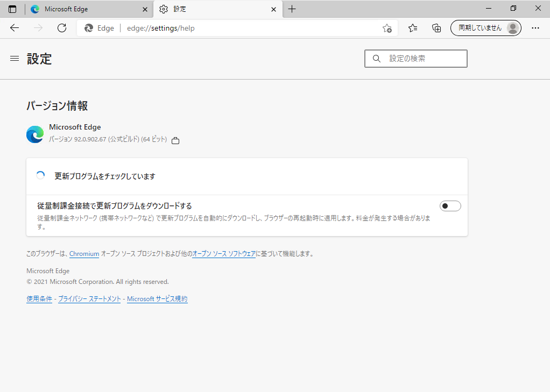Go forward with the forward arrow
The height and width of the screenshot is (392, 550).
tap(38, 28)
